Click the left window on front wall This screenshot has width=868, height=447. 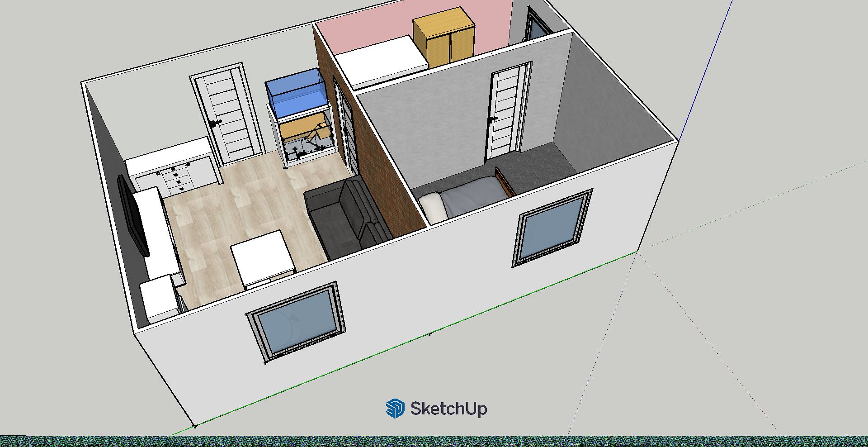(x=297, y=322)
